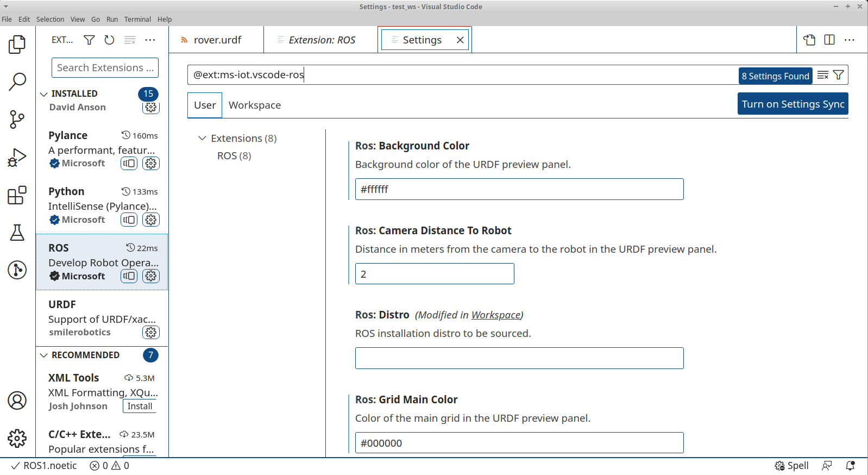Open the Python extension manage gear
The width and height of the screenshot is (868, 475).
point(151,220)
